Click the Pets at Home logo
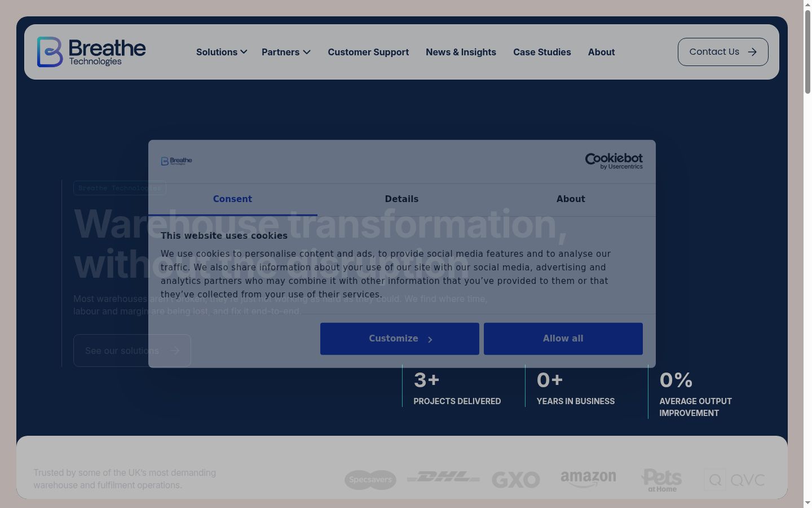Viewport: 812px width, 508px height. tap(661, 480)
